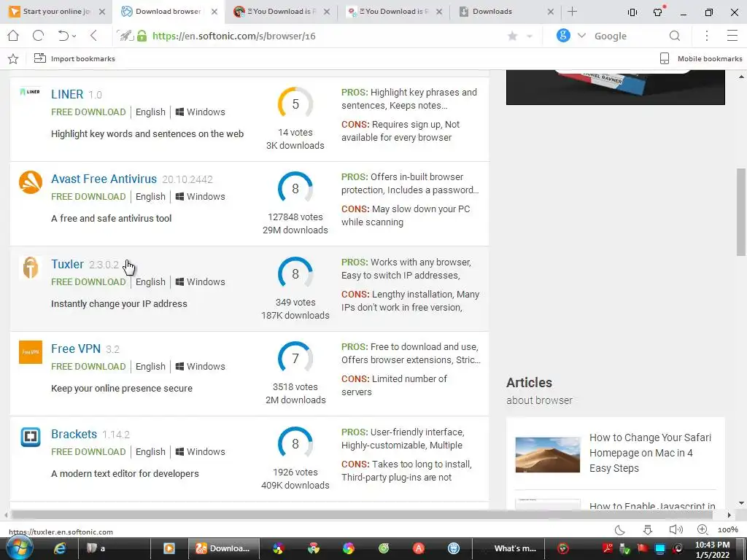
Task: Click the green padlock security icon
Action: point(142,36)
